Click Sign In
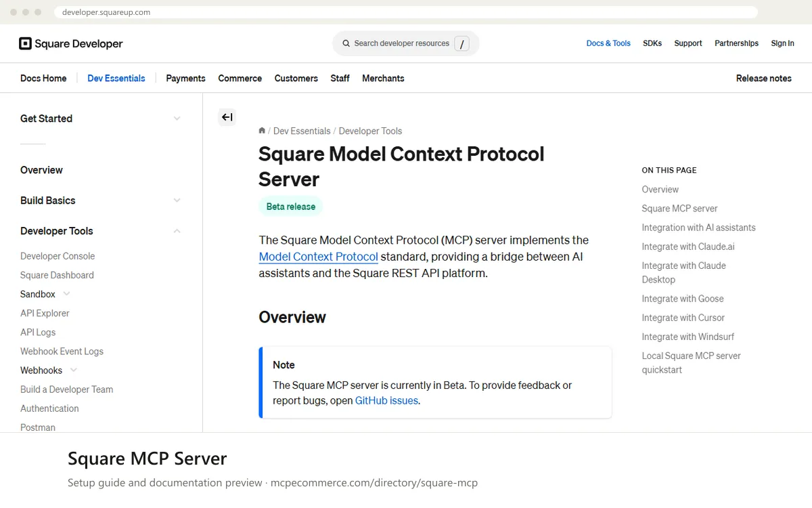 [782, 43]
